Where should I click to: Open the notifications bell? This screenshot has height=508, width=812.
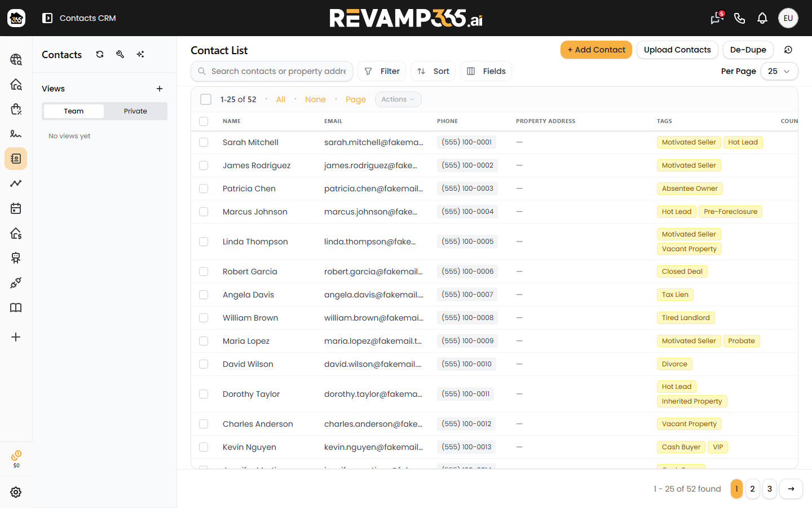[762, 18]
